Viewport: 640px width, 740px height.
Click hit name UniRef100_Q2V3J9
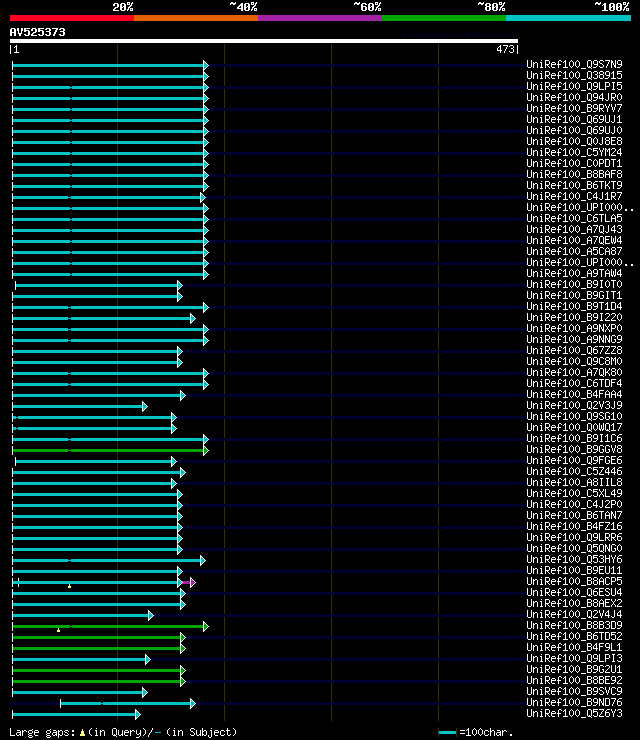point(574,405)
